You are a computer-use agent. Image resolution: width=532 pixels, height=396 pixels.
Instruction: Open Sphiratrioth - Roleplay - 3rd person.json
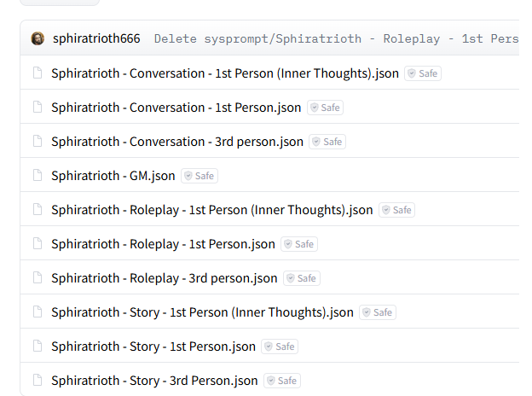click(165, 278)
